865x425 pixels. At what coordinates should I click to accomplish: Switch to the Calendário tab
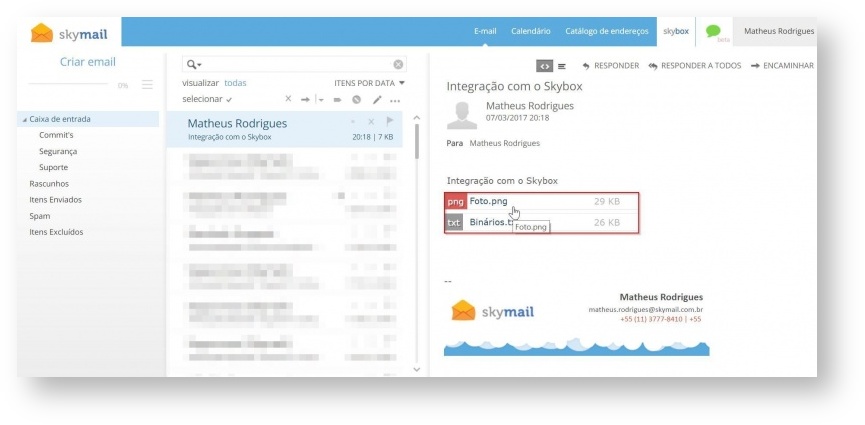coord(530,31)
